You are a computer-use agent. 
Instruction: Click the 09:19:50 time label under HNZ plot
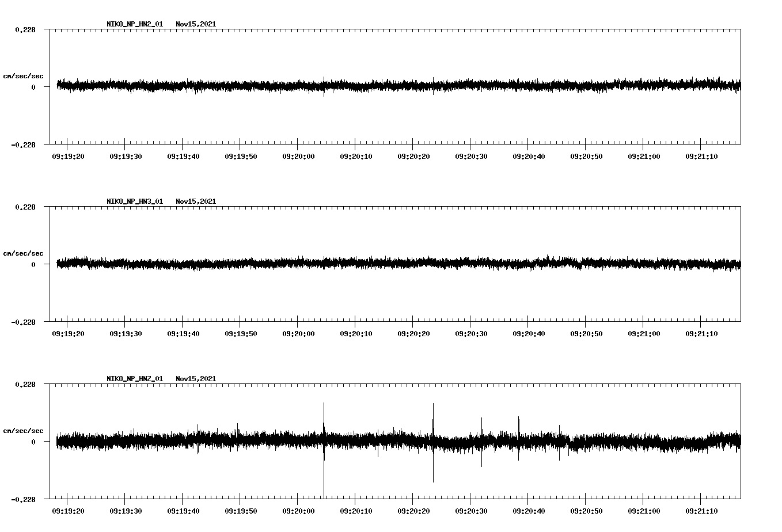tap(241, 511)
